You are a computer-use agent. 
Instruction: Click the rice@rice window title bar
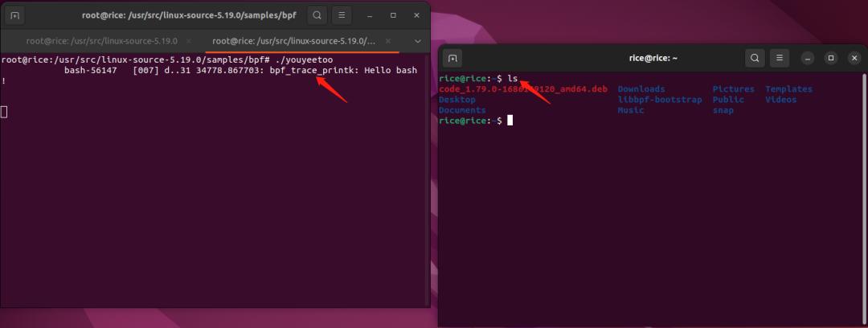[x=653, y=58]
